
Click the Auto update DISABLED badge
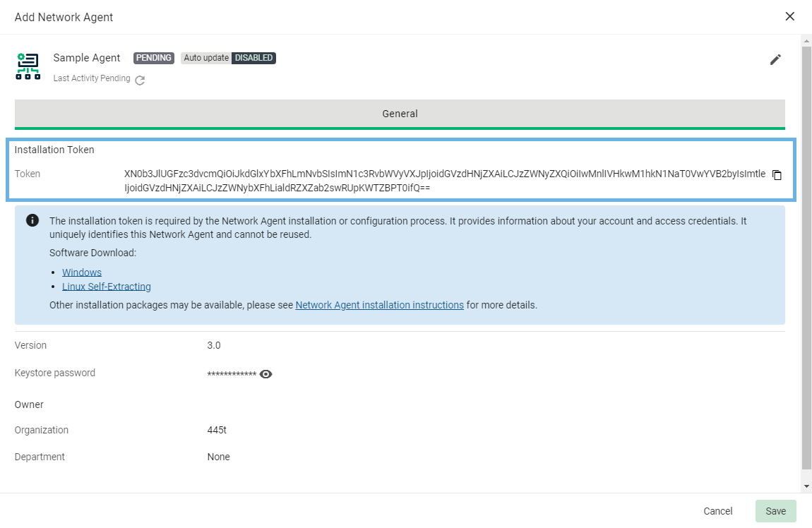[x=228, y=58]
